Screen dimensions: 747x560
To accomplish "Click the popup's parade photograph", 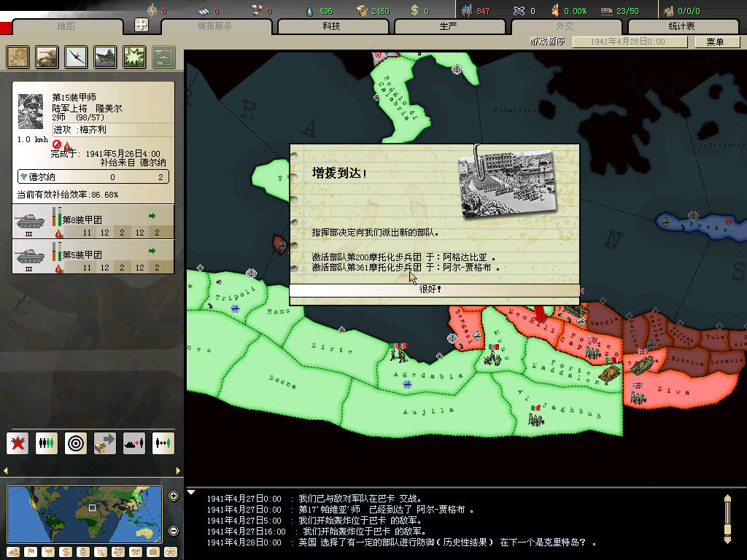I will pos(507,184).
